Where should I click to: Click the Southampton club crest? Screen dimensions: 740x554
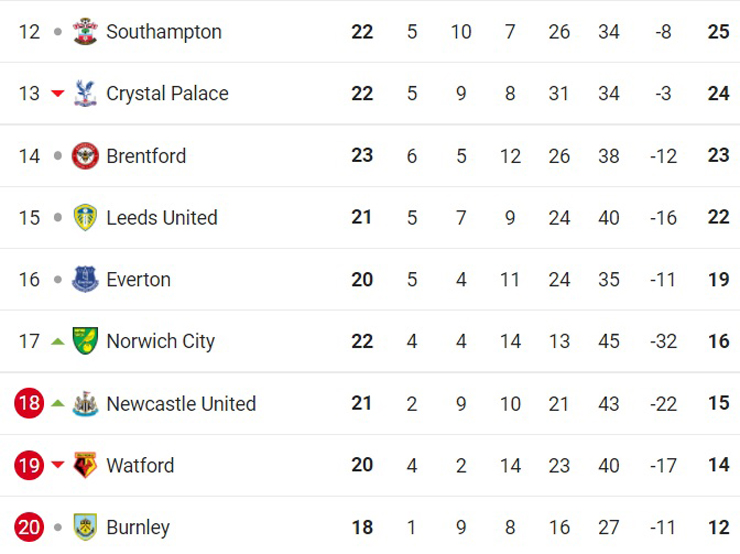coord(86,32)
